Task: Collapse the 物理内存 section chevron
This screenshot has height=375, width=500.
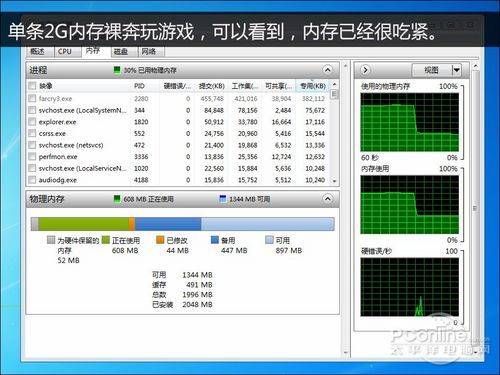Action: (328, 199)
